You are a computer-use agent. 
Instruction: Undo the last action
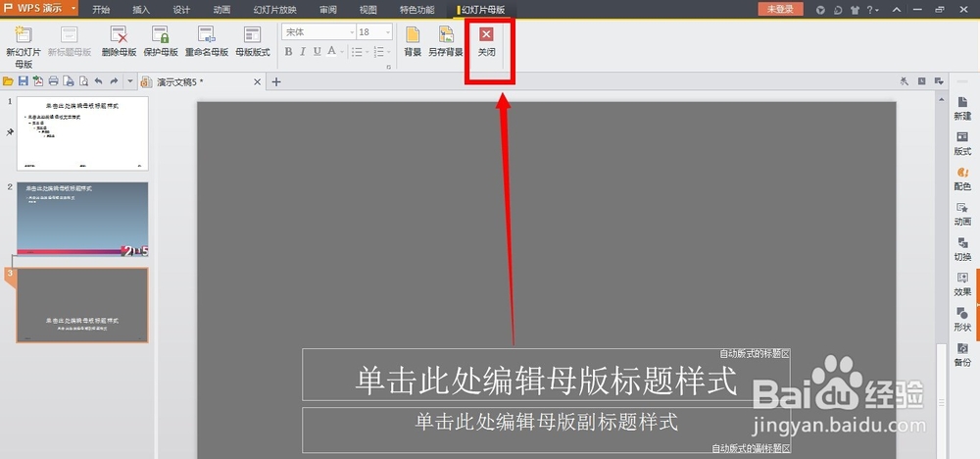(99, 81)
